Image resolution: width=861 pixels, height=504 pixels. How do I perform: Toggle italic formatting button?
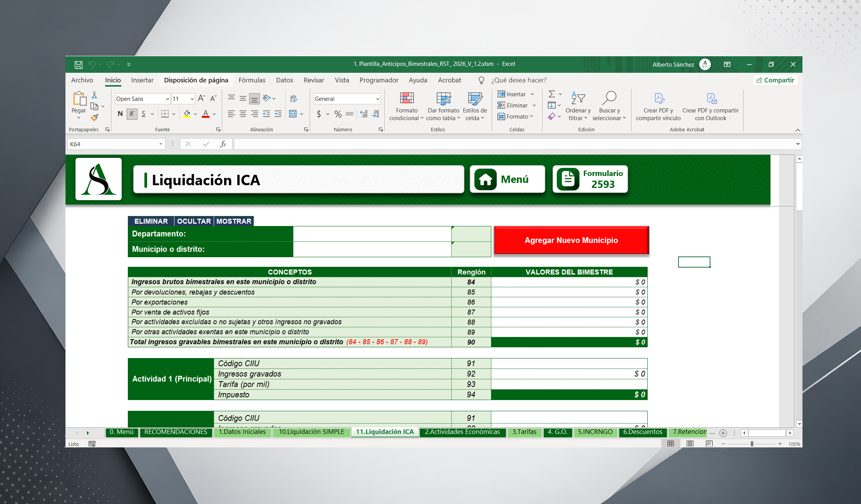click(132, 114)
